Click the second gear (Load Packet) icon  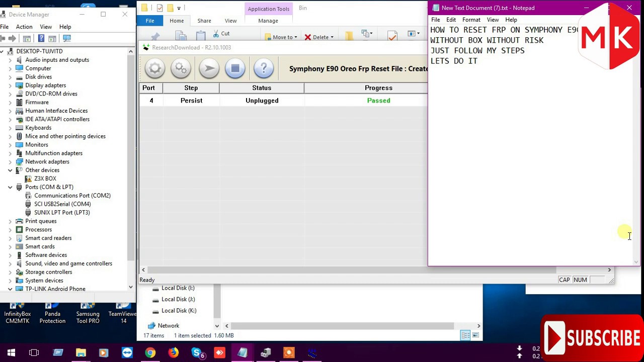[181, 68]
